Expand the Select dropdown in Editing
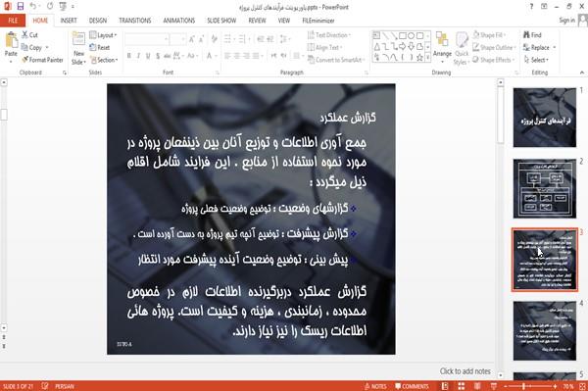This screenshot has width=588, height=391. [x=536, y=60]
